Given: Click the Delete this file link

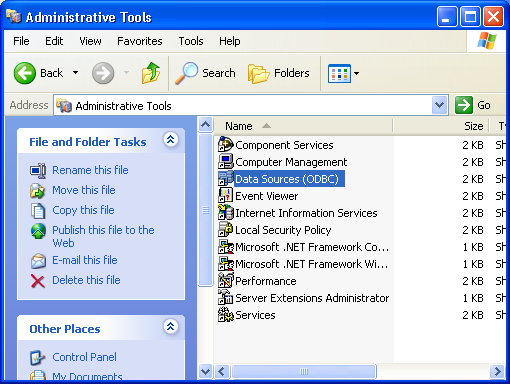Looking at the screenshot, I should (x=86, y=280).
